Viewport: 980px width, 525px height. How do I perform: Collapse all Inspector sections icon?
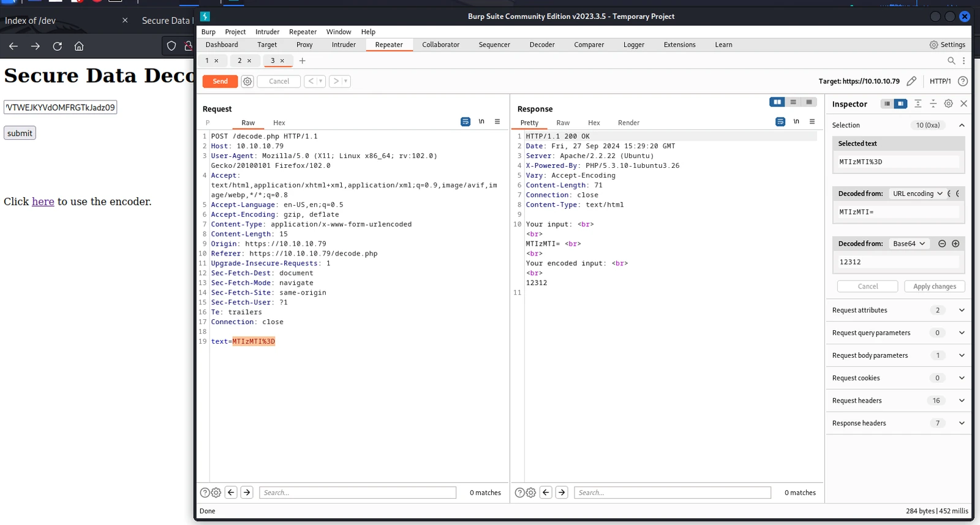(x=933, y=104)
